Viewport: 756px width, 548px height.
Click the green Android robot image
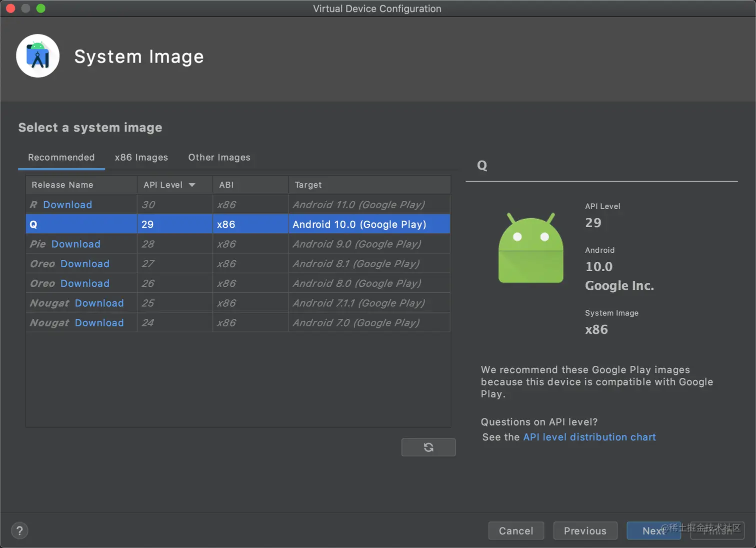(x=530, y=249)
